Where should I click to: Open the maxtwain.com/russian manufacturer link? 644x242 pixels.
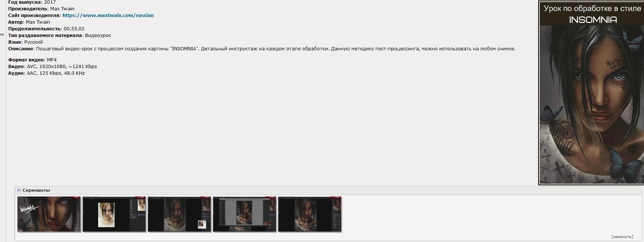click(108, 16)
